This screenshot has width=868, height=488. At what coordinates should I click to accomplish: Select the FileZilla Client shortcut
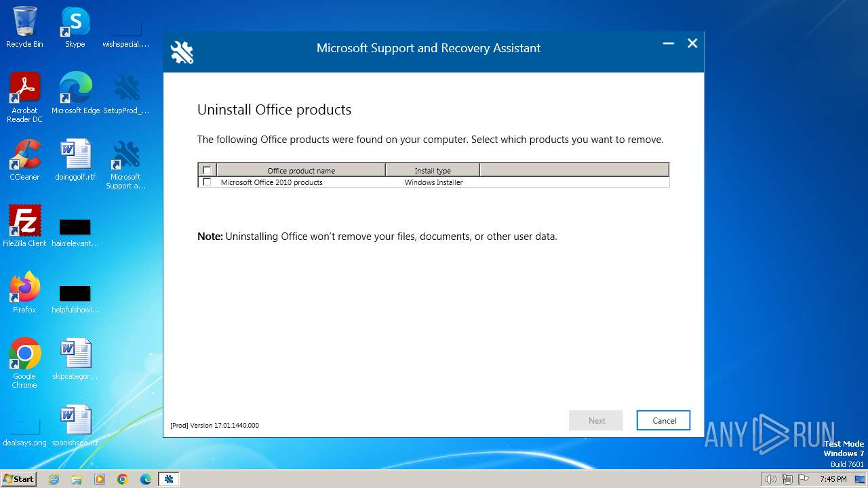[x=24, y=226]
